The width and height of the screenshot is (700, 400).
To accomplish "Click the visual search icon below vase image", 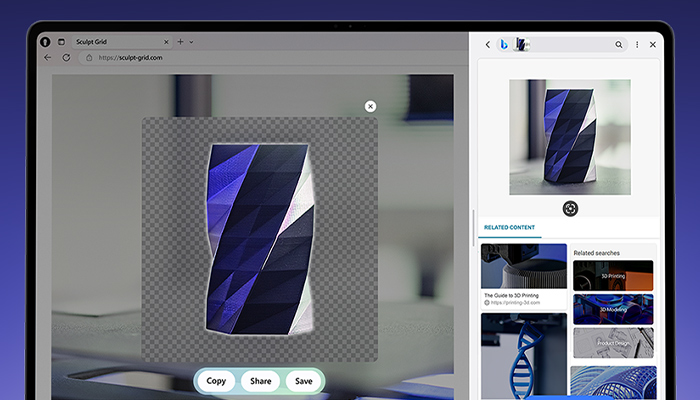I will pyautogui.click(x=569, y=208).
